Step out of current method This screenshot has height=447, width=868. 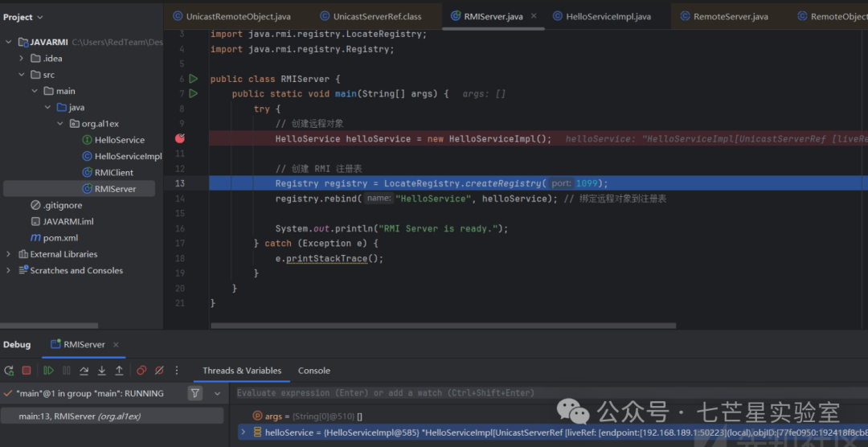pyautogui.click(x=119, y=371)
